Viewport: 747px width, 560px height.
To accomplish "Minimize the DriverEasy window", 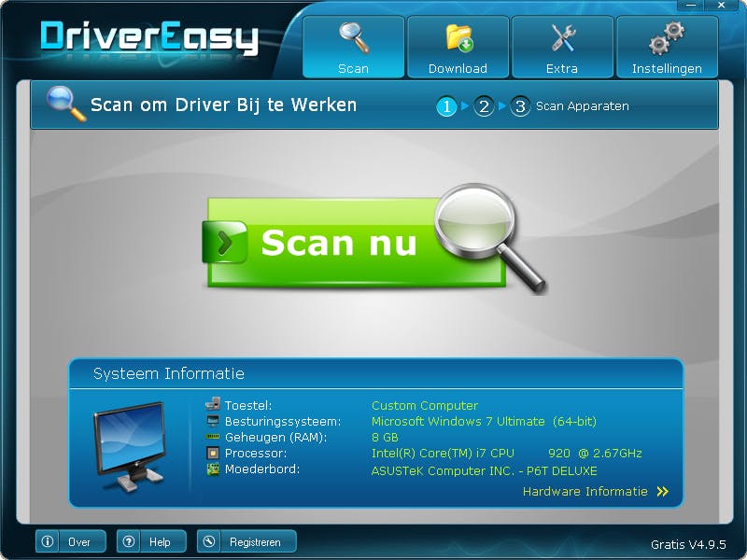I will click(691, 6).
